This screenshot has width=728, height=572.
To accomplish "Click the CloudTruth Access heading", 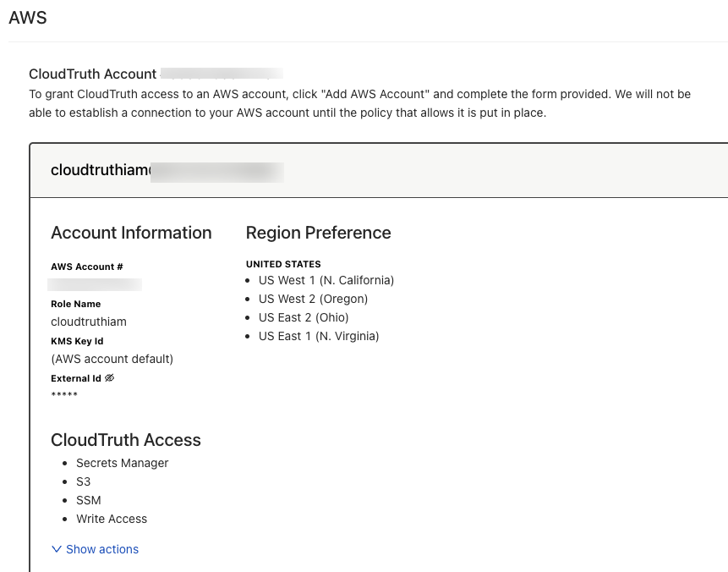I will click(126, 440).
